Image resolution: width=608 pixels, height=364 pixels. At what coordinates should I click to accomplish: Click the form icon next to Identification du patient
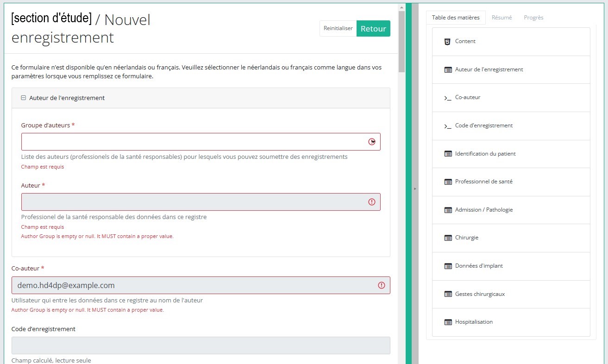[448, 154]
